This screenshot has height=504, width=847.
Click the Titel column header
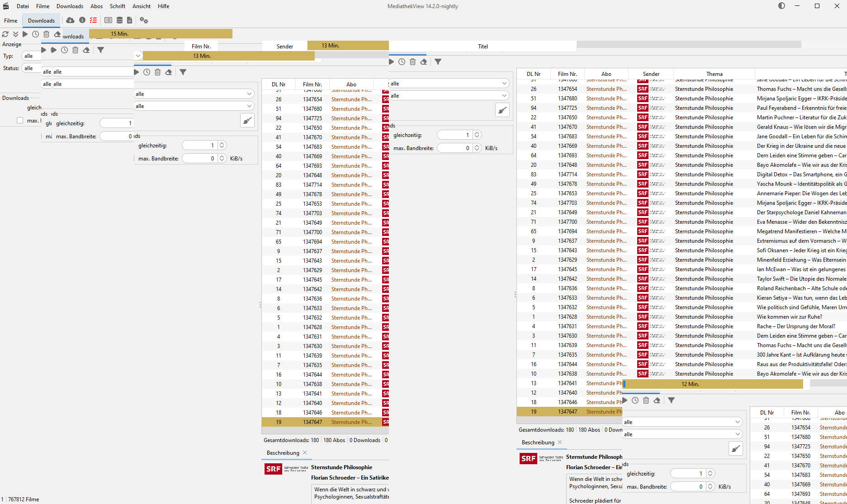483,46
